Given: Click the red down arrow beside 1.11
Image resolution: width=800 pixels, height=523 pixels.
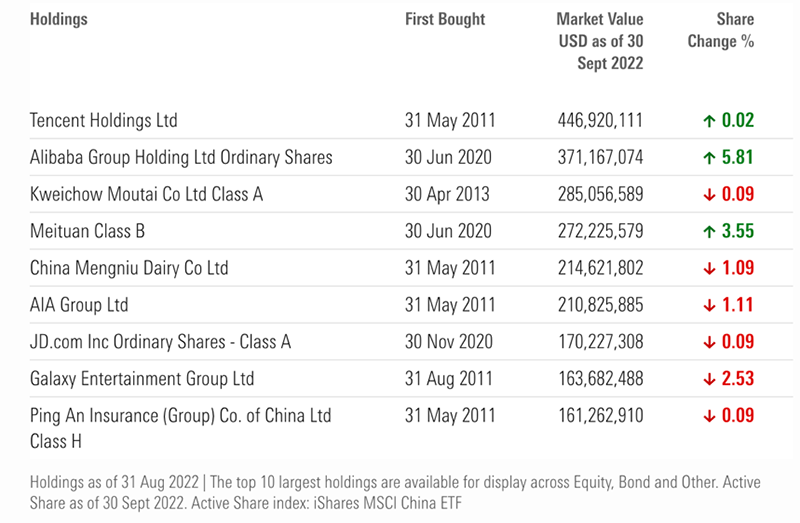Looking at the screenshot, I should coord(709,305).
